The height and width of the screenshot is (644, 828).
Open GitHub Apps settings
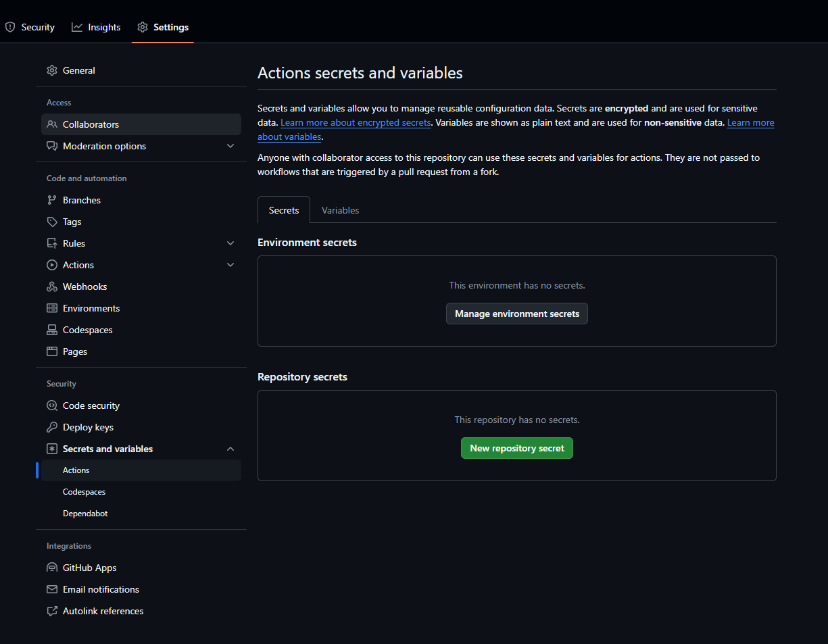point(141,568)
